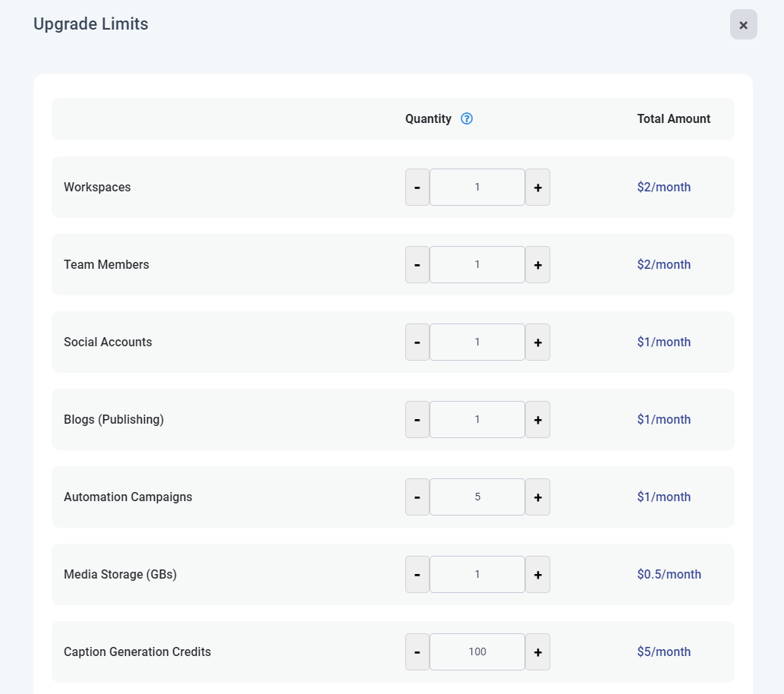Decrease Workspaces quantity with minus button
Viewport: 784px width, 694px height.
[x=417, y=188]
